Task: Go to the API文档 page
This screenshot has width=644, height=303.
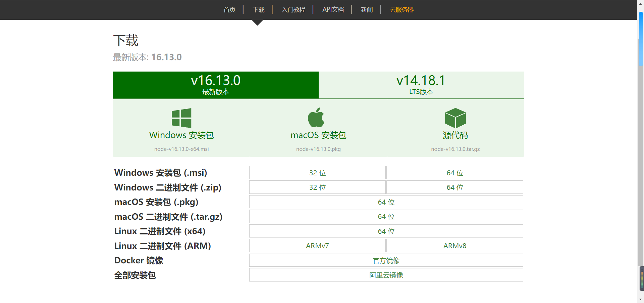Action: click(333, 10)
